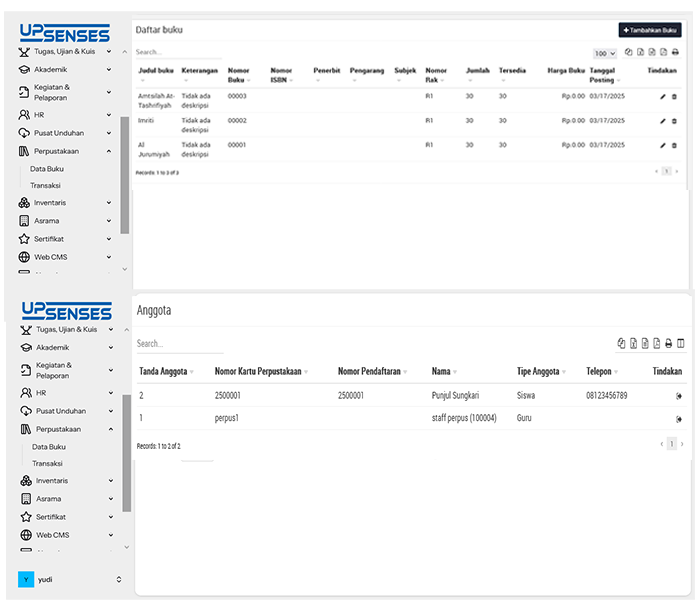Screen dimensions: 700x600
Task: Click the 08123456789 phone cell
Action: 606,396
